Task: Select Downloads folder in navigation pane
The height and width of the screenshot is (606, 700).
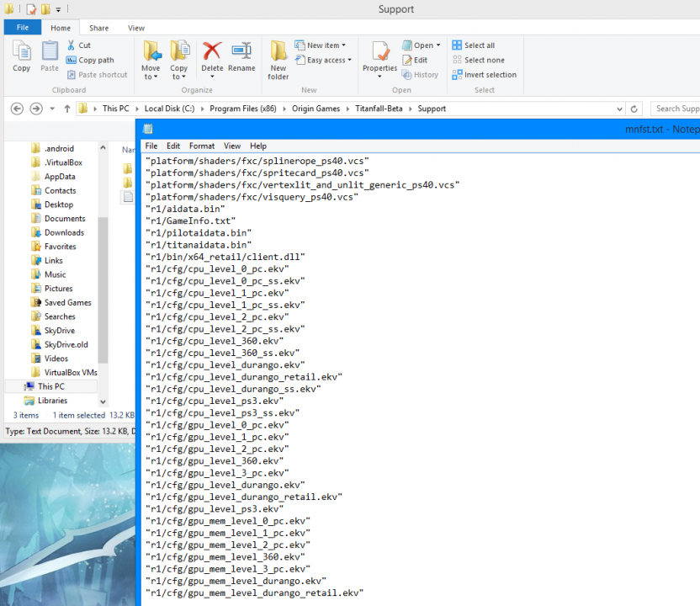Action: tap(64, 232)
